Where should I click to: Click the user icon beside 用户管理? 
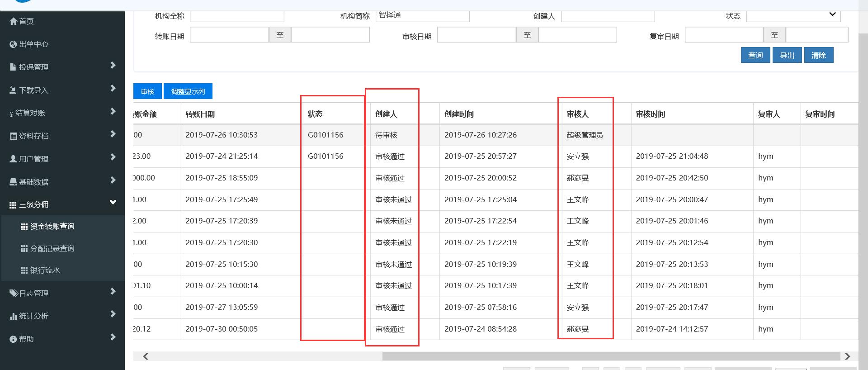(x=13, y=159)
